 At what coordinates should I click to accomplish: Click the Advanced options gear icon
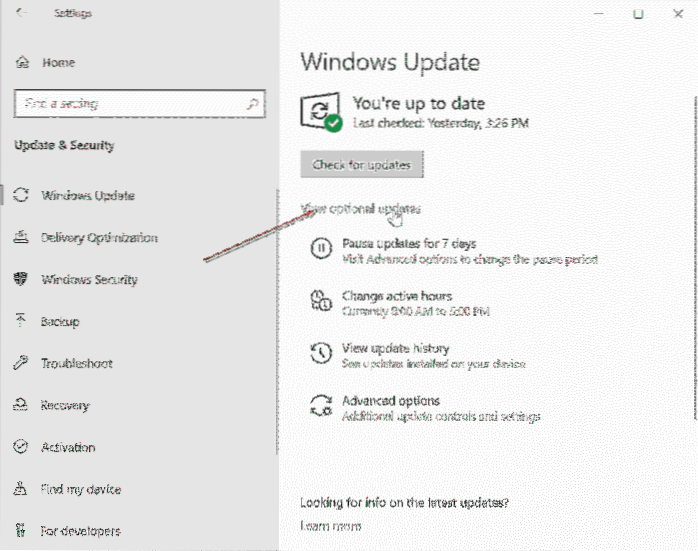pos(321,407)
